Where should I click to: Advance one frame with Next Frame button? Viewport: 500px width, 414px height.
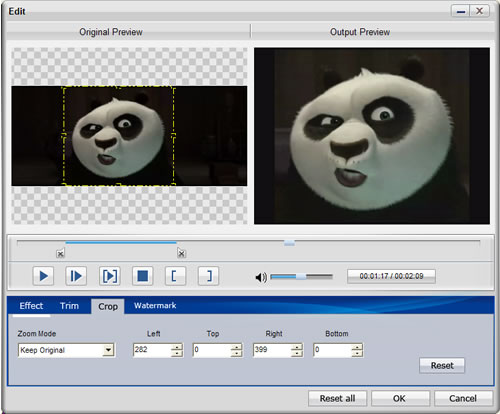pyautogui.click(x=76, y=276)
